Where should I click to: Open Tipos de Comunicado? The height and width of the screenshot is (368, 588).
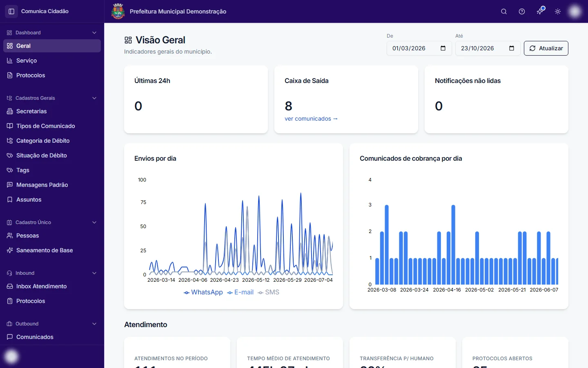point(52,126)
